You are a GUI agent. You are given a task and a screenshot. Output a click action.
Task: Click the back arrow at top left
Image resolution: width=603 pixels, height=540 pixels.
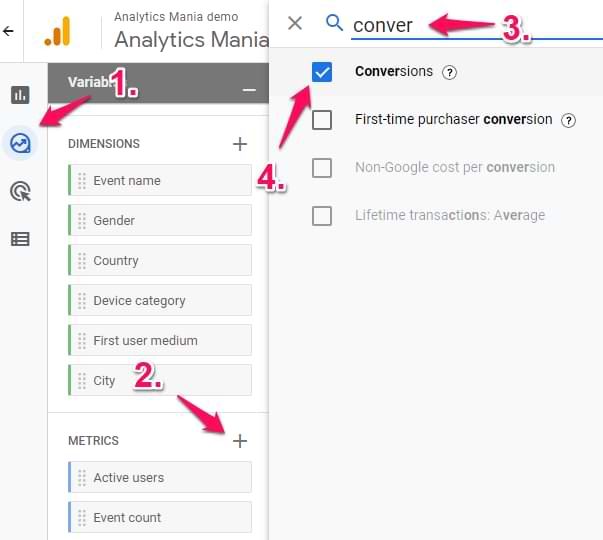[x=8, y=31]
